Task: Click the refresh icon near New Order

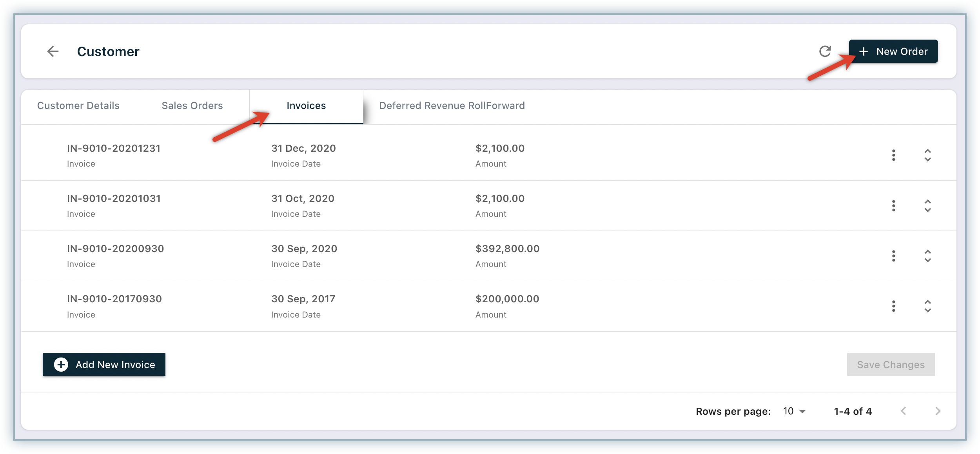Action: pos(825,51)
